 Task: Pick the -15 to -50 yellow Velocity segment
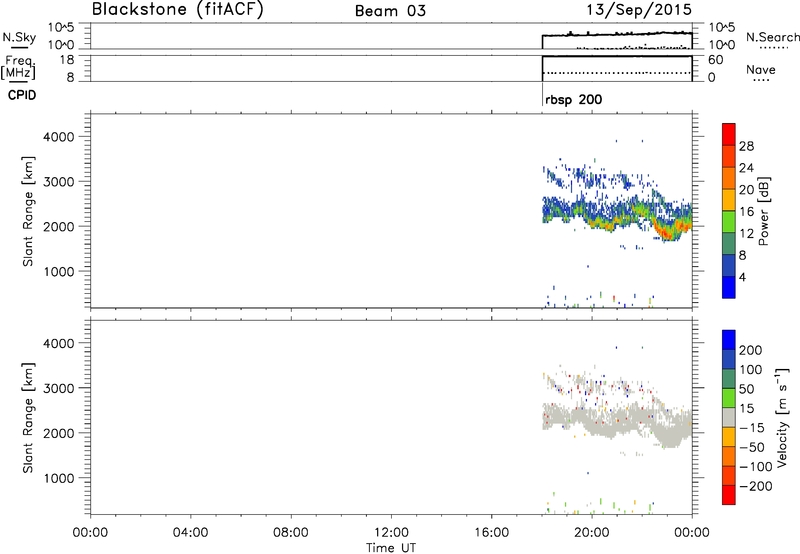point(729,437)
